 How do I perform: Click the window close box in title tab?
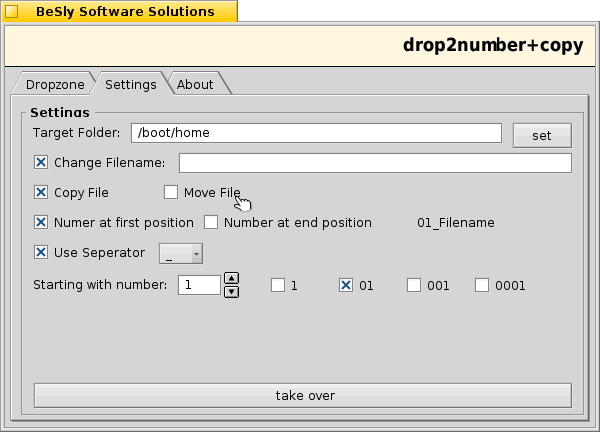pos(12,12)
